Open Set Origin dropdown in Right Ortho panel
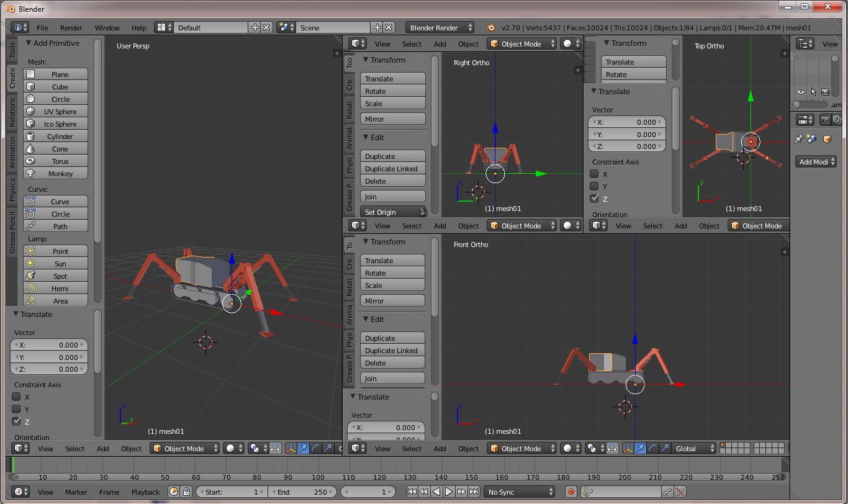The height and width of the screenshot is (504, 848). point(392,212)
